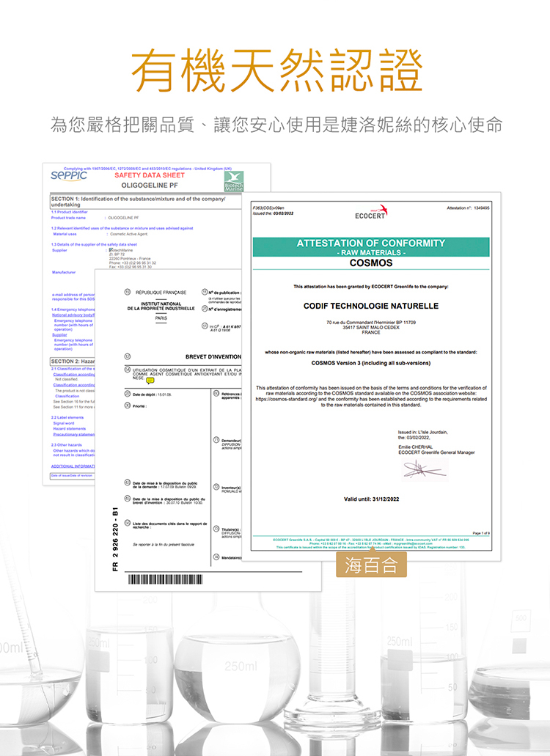550x756 pixels.
Task: Click the PARIS text under the institute name
Action: pyautogui.click(x=161, y=318)
